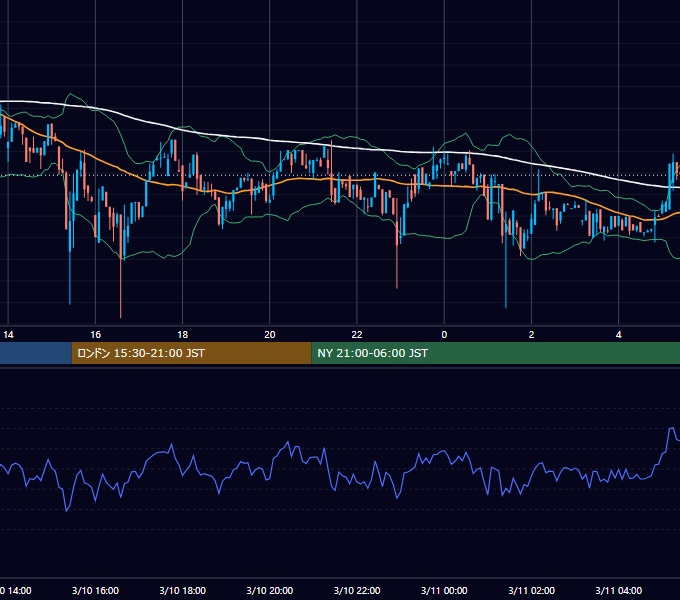Image resolution: width=680 pixels, height=600 pixels.
Task: Click the 3/10 18:00 date label
Action: pos(183,590)
